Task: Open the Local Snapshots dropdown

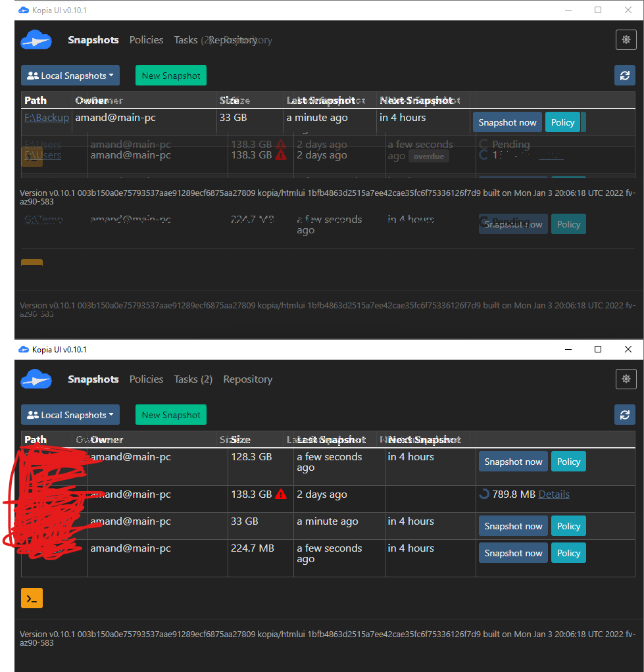Action: pyautogui.click(x=70, y=414)
